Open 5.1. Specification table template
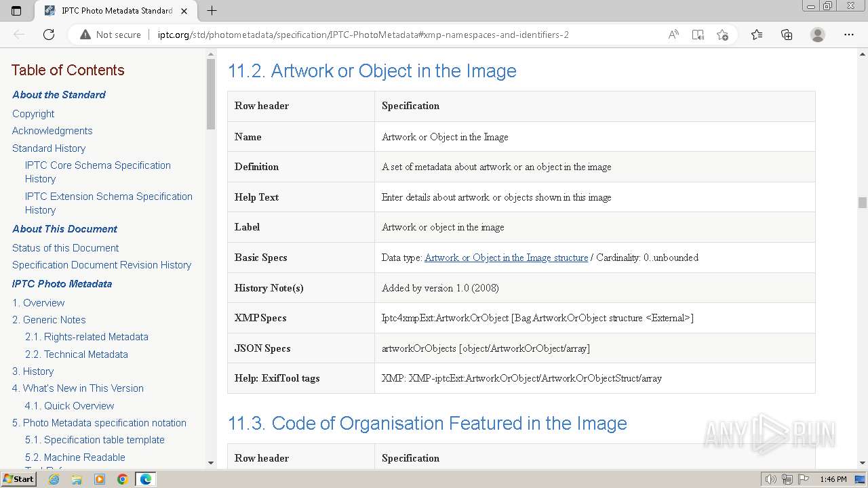Viewport: 868px width, 488px height. coord(95,440)
